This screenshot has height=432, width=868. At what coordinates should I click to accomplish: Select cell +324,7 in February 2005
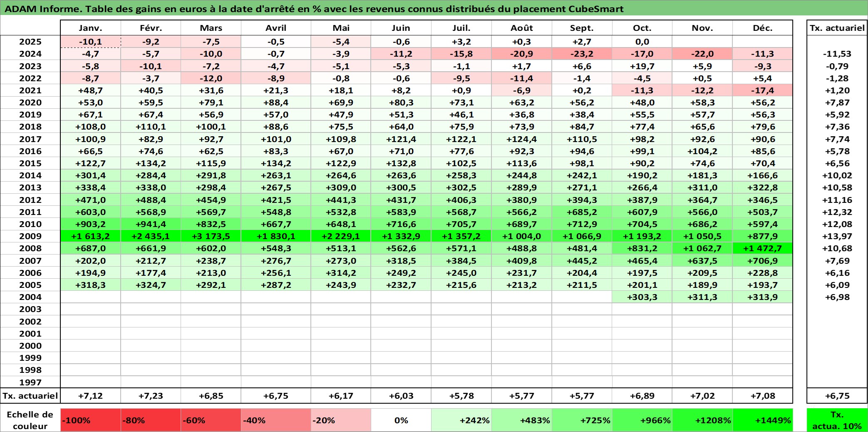(x=151, y=285)
